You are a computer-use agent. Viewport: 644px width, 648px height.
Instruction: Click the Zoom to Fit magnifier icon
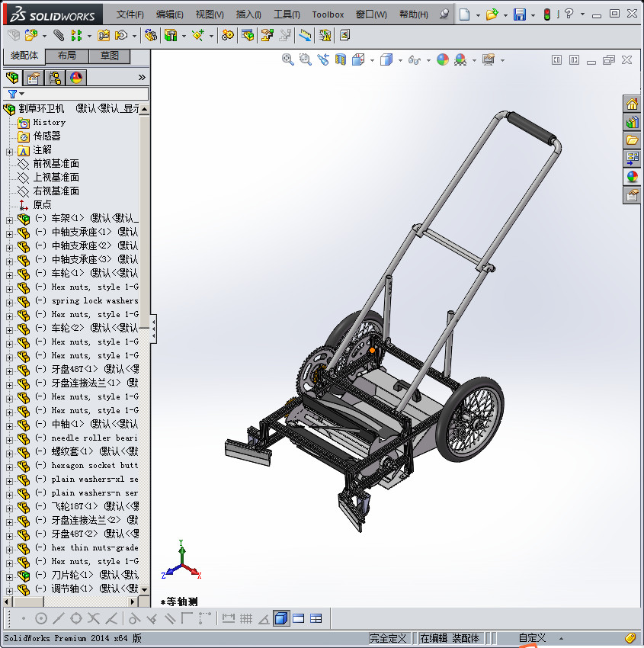point(287,60)
